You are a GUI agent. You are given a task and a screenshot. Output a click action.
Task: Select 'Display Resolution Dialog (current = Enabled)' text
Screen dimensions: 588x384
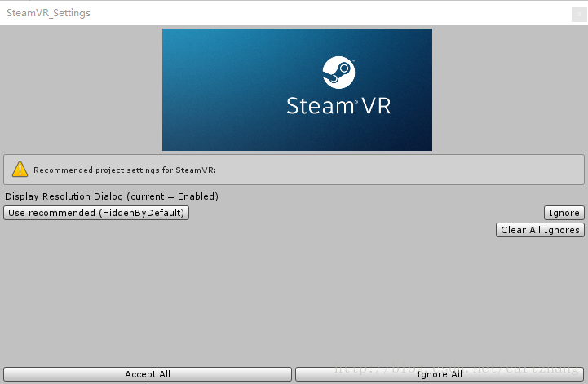tap(112, 196)
